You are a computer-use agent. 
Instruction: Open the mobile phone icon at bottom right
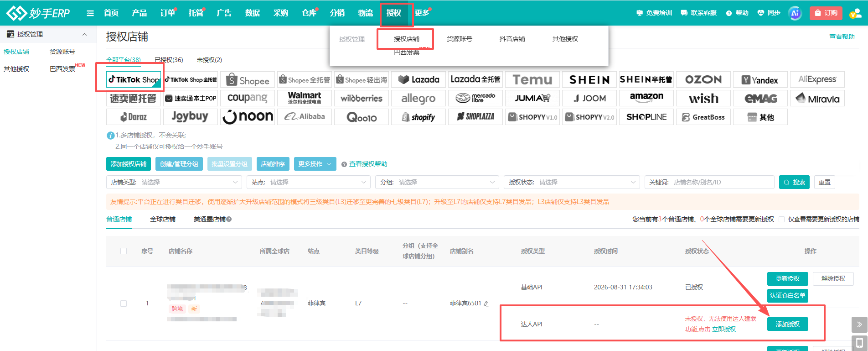[859, 343]
